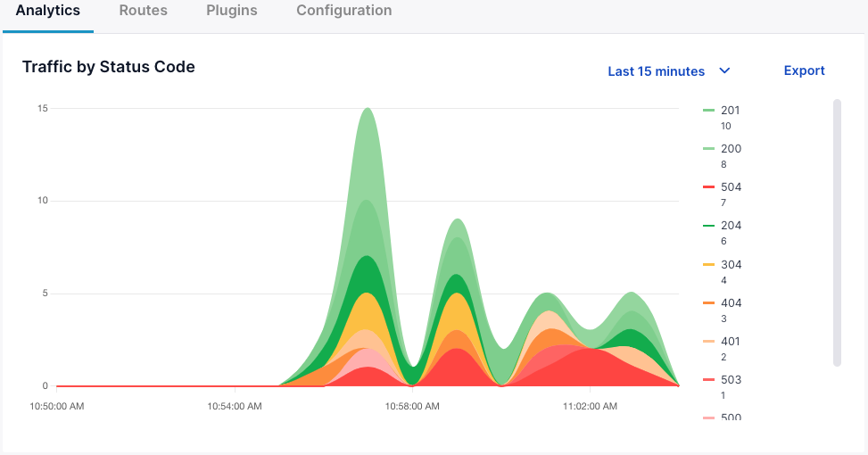This screenshot has width=868, height=455.
Task: Click the count 7 under legend 504
Action: click(x=723, y=203)
